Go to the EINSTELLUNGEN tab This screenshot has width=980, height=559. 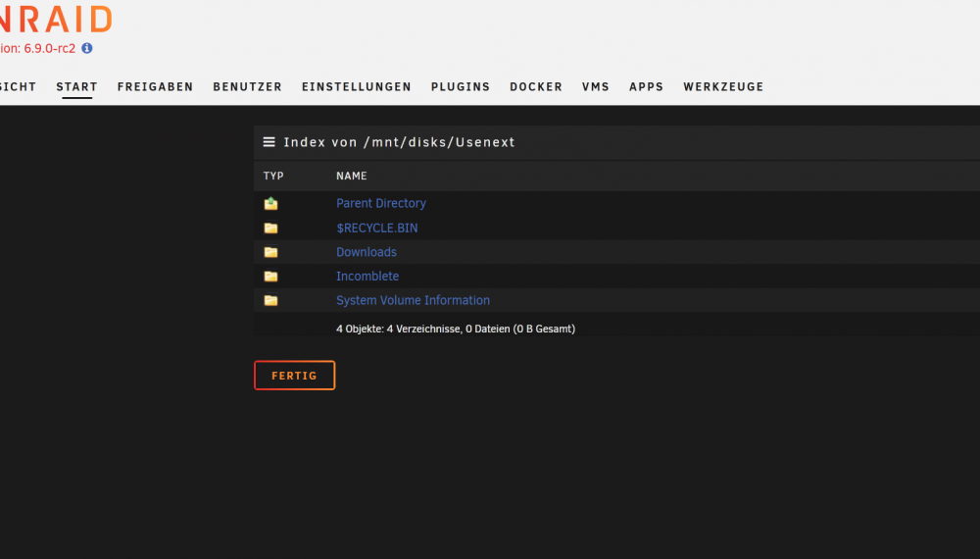click(357, 87)
